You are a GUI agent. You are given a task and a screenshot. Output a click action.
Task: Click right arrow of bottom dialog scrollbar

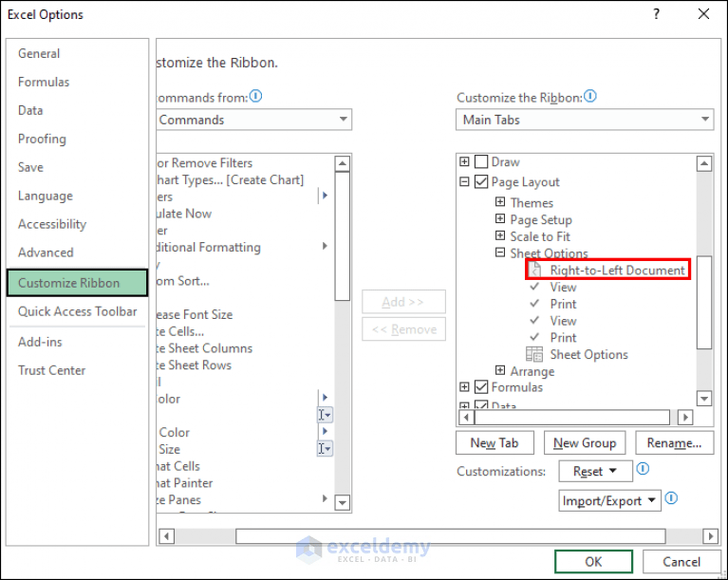pos(710,536)
